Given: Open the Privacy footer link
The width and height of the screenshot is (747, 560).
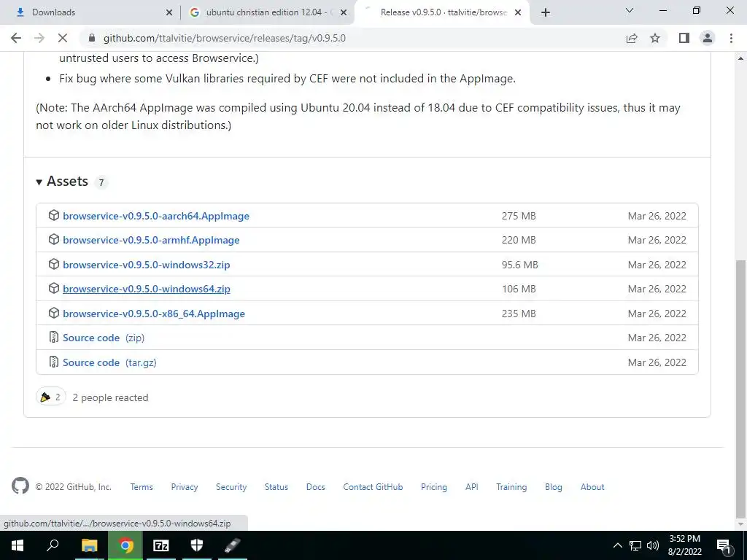Looking at the screenshot, I should (x=185, y=487).
